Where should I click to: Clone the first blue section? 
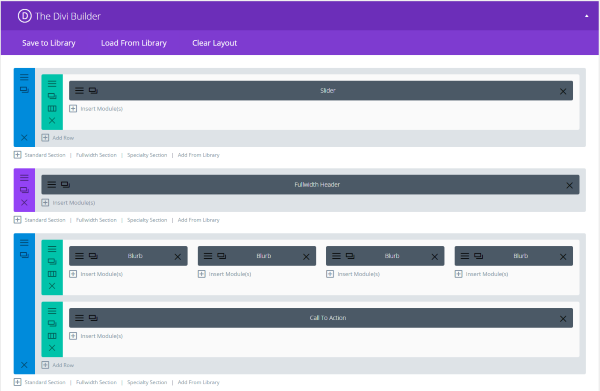pos(24,90)
